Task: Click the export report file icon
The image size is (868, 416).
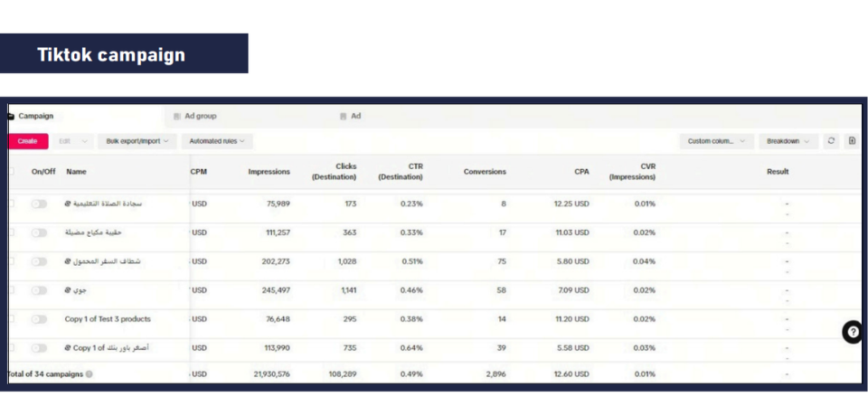Action: pos(852,141)
